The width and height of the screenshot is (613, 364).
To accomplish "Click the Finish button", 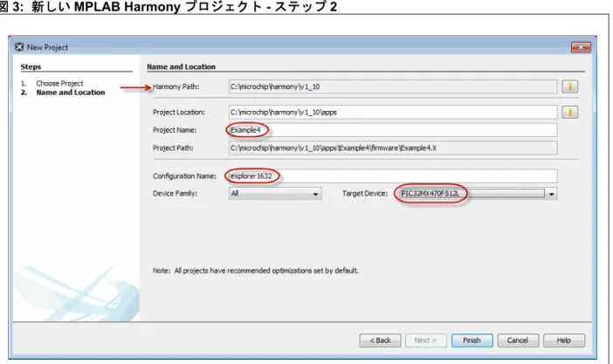I will click(x=472, y=340).
